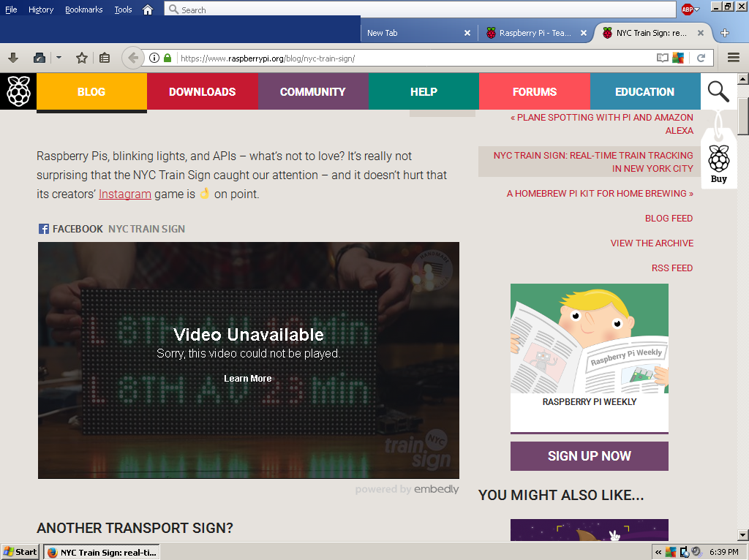
Task: Click the downloads arrow icon
Action: 13,58
